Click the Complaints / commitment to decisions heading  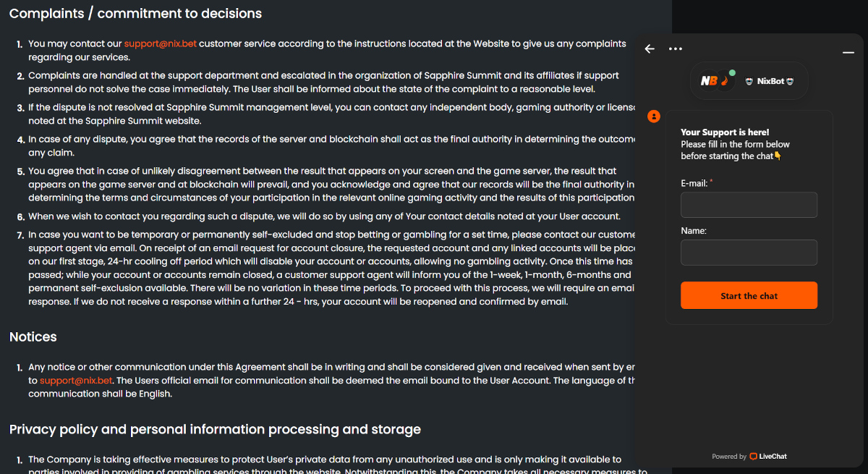[x=135, y=14]
